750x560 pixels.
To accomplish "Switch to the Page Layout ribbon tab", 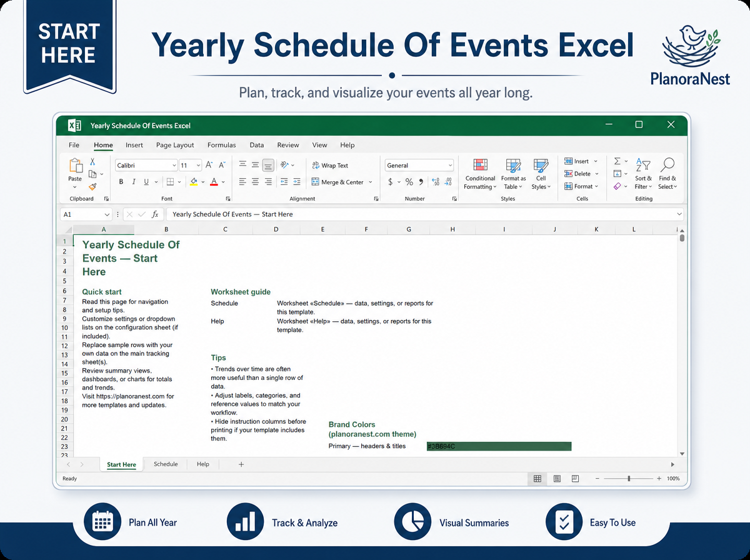I will pyautogui.click(x=175, y=145).
